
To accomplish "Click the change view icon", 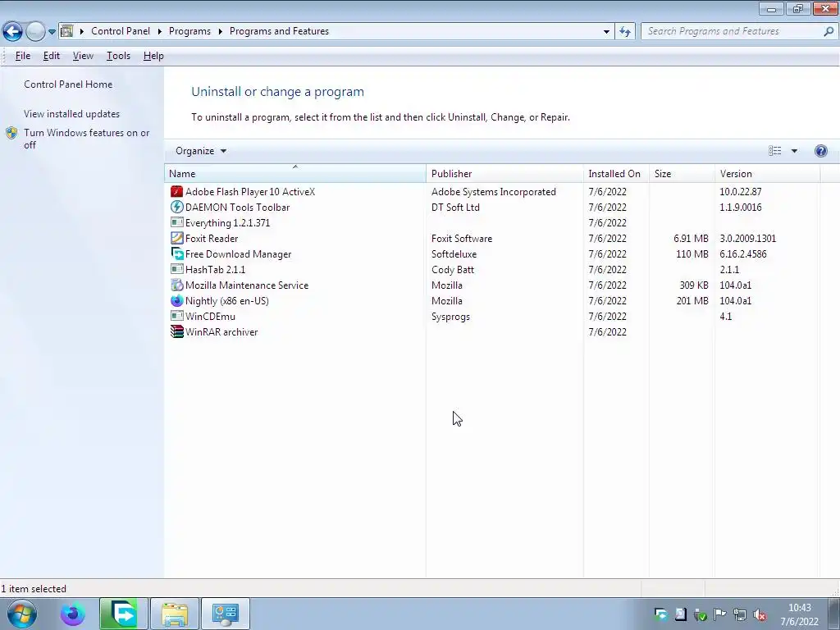I will [x=774, y=151].
